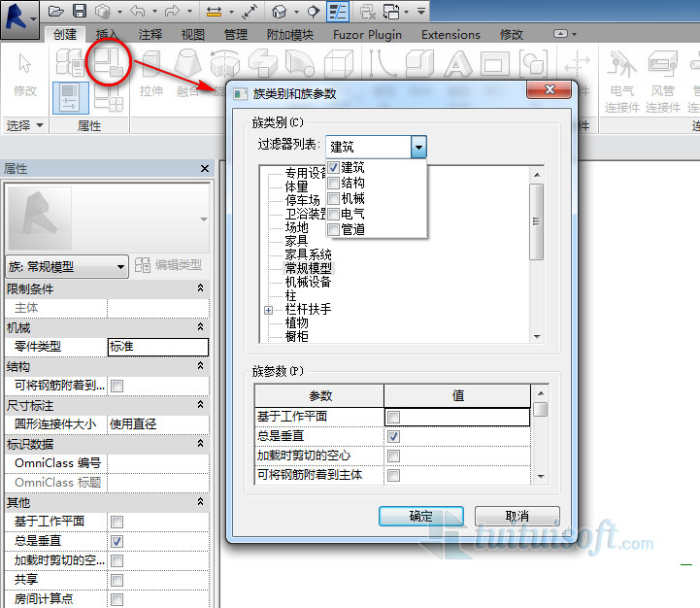Open the 过滤器列表 dropdown arrow
This screenshot has height=608, width=700.
click(418, 147)
